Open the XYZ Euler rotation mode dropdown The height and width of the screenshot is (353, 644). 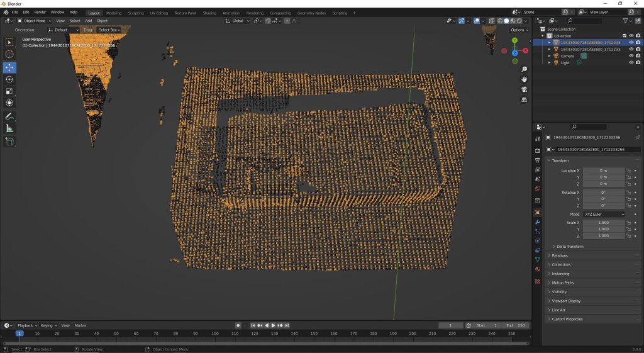point(604,214)
